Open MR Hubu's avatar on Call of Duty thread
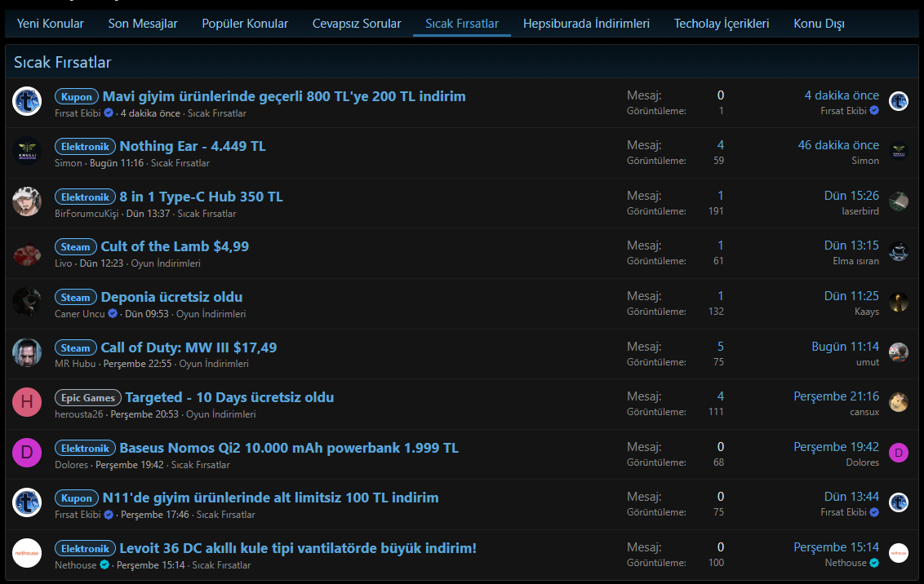The height and width of the screenshot is (584, 924). (x=27, y=352)
